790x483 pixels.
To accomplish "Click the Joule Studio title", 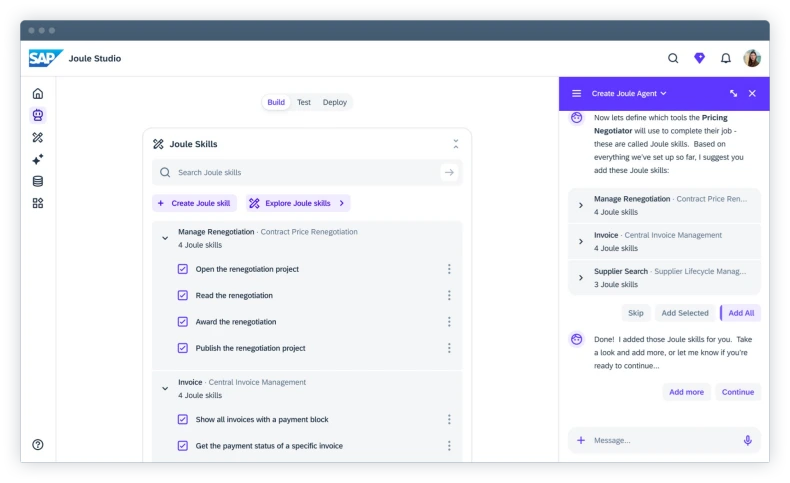I will [x=95, y=58].
